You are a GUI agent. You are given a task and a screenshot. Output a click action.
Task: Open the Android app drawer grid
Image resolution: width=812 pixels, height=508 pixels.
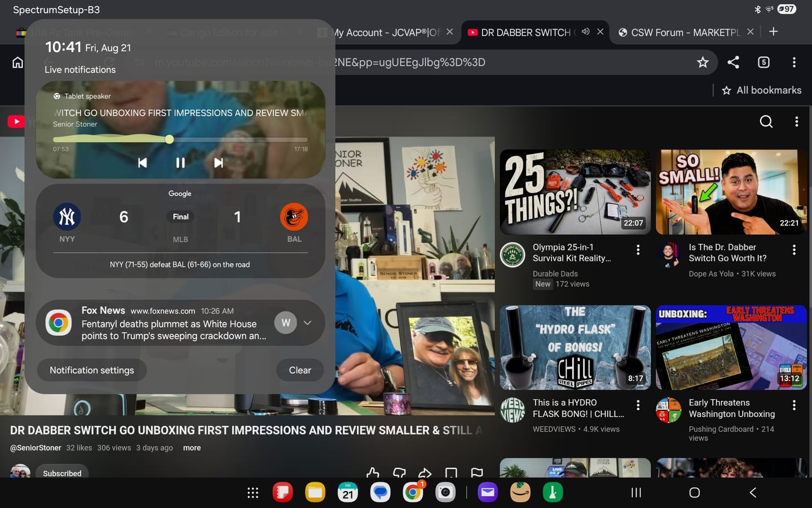(253, 493)
